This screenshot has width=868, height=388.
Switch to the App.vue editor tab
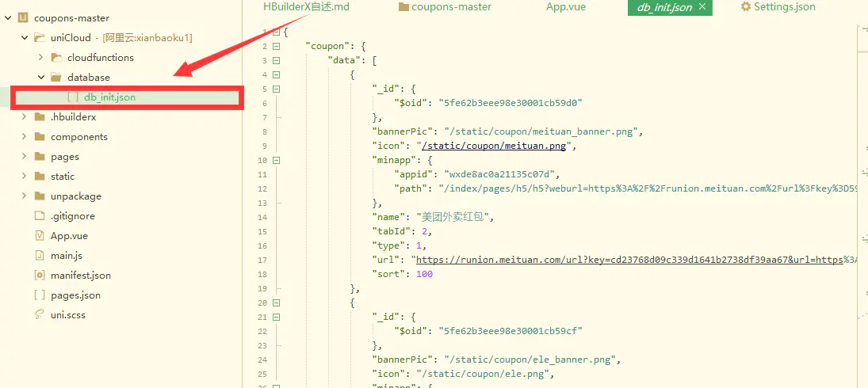(x=566, y=7)
